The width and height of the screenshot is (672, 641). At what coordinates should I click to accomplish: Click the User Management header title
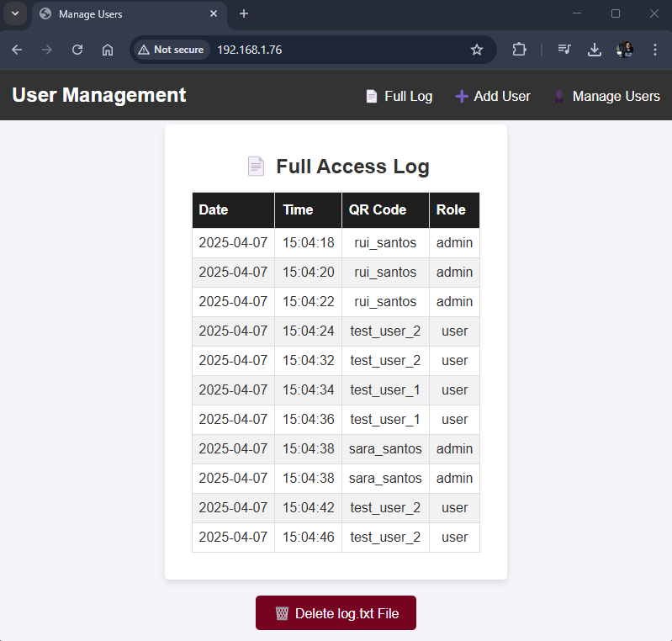click(x=99, y=95)
